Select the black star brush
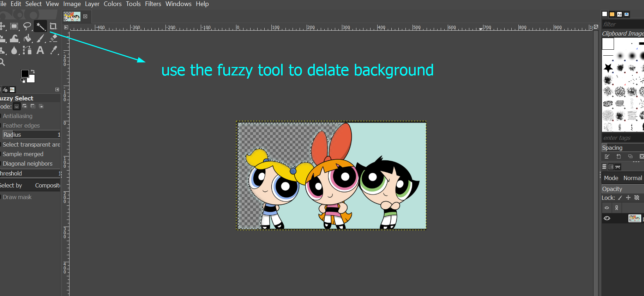This screenshot has height=296, width=644. point(608,68)
